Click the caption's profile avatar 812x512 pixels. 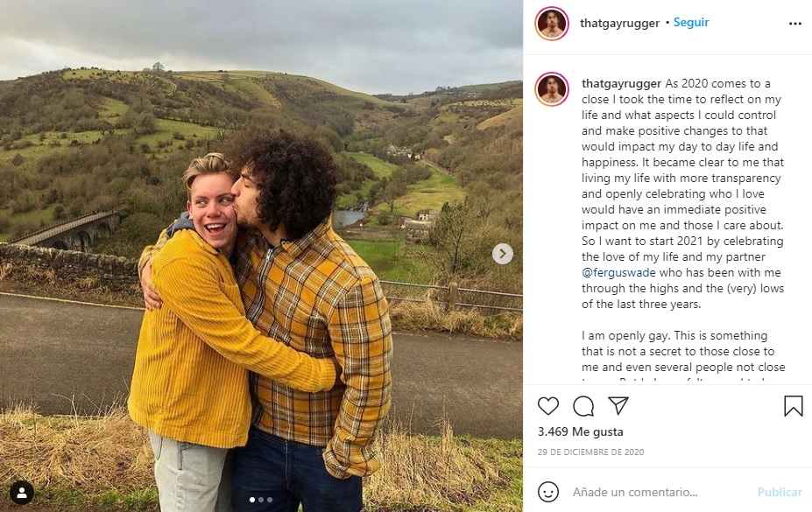click(x=552, y=89)
